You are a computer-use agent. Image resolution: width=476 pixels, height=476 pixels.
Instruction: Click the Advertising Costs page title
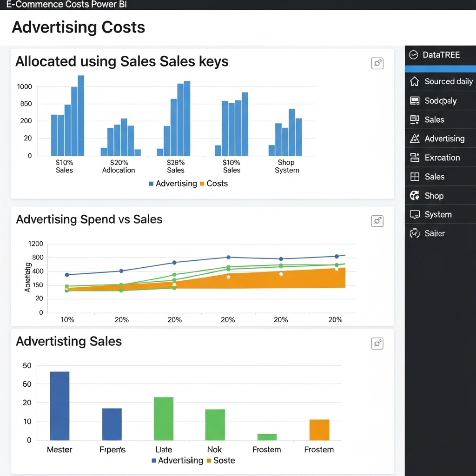(79, 27)
